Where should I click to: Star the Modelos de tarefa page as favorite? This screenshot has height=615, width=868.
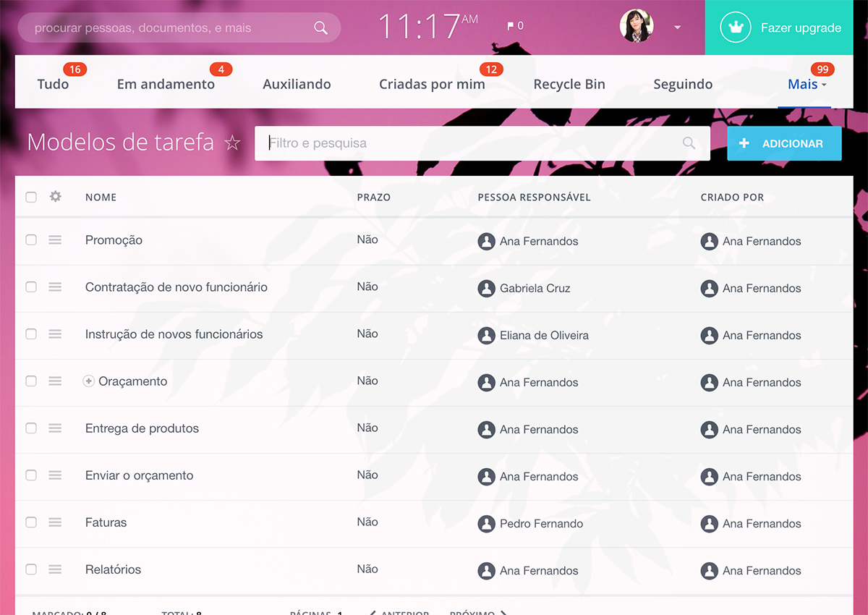tap(232, 143)
